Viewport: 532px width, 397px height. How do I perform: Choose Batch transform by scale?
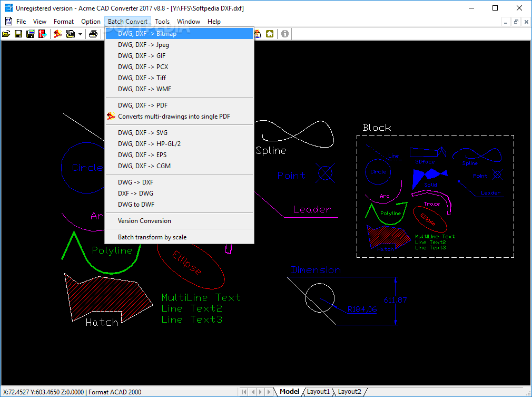(180, 237)
